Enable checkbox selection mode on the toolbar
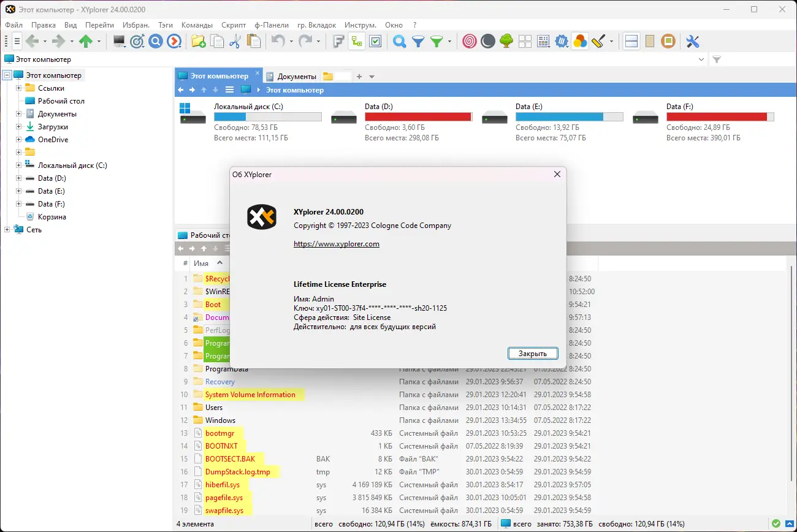This screenshot has width=797, height=532. tap(374, 41)
